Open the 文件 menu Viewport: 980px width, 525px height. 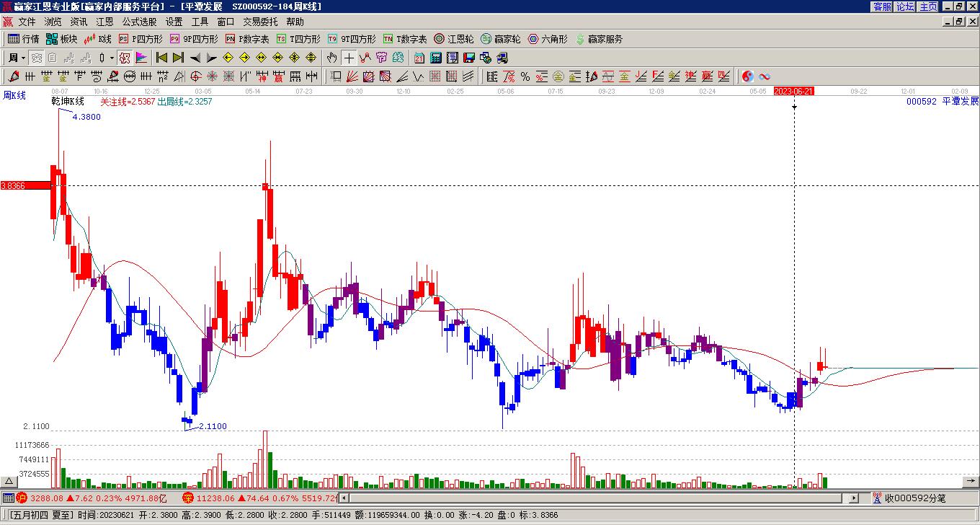(27, 22)
